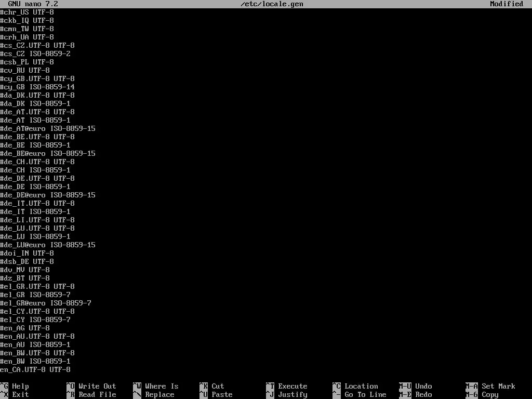532x399 pixels.
Task: Place cursor on line #de_LI.UTF-8 UTF-8
Action: point(37,220)
